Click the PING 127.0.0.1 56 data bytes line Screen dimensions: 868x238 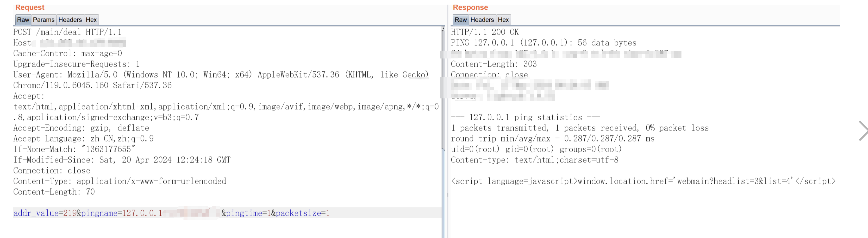pyautogui.click(x=543, y=43)
